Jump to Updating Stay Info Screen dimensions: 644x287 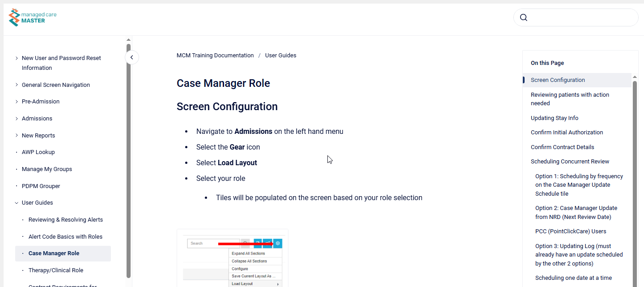[555, 118]
